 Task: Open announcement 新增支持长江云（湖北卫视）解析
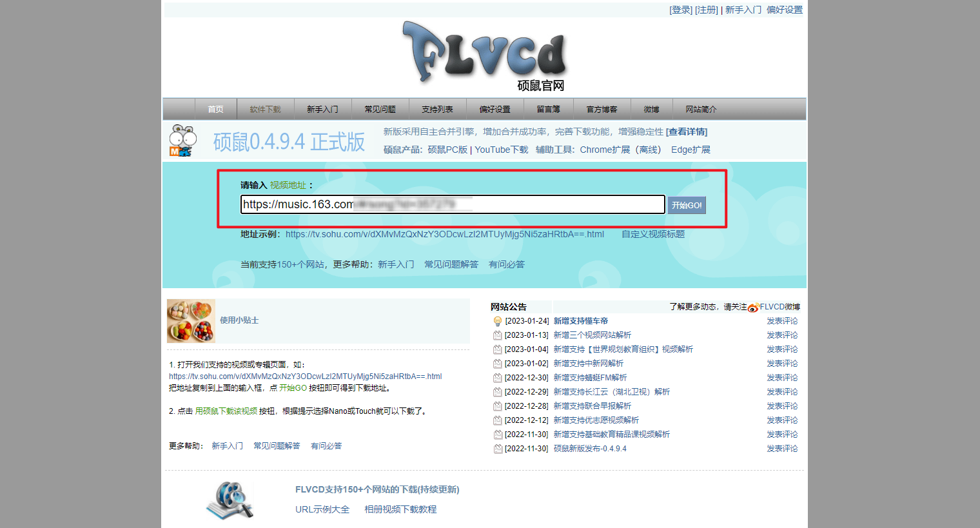tap(612, 392)
